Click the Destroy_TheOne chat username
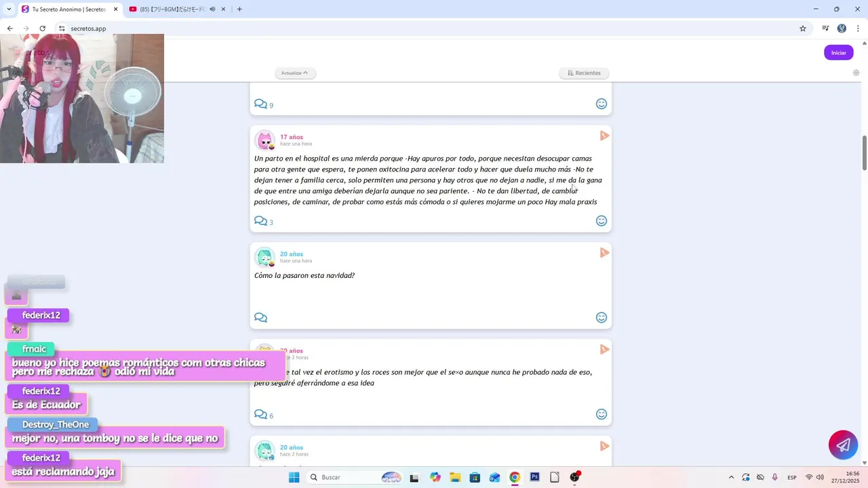 [56, 424]
